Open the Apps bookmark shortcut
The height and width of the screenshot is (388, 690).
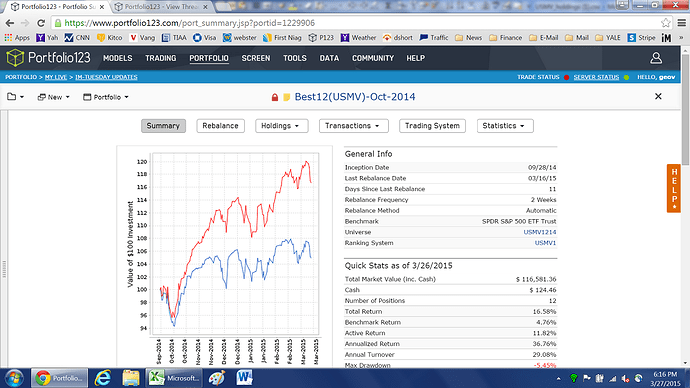[x=17, y=38]
